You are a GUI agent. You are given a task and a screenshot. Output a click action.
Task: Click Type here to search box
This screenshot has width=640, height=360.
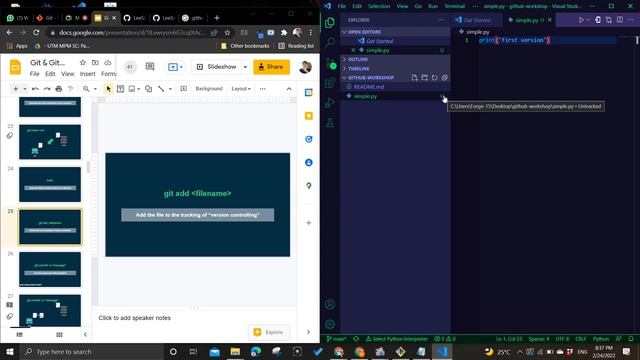click(92, 351)
